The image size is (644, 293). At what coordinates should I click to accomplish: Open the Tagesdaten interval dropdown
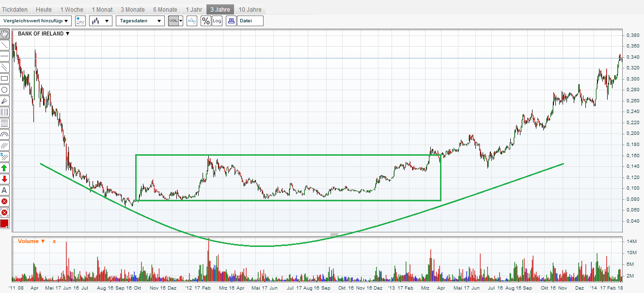pos(140,21)
